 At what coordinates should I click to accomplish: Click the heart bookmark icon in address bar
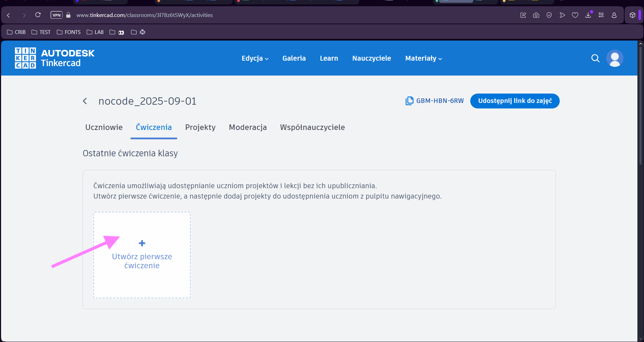tap(575, 15)
